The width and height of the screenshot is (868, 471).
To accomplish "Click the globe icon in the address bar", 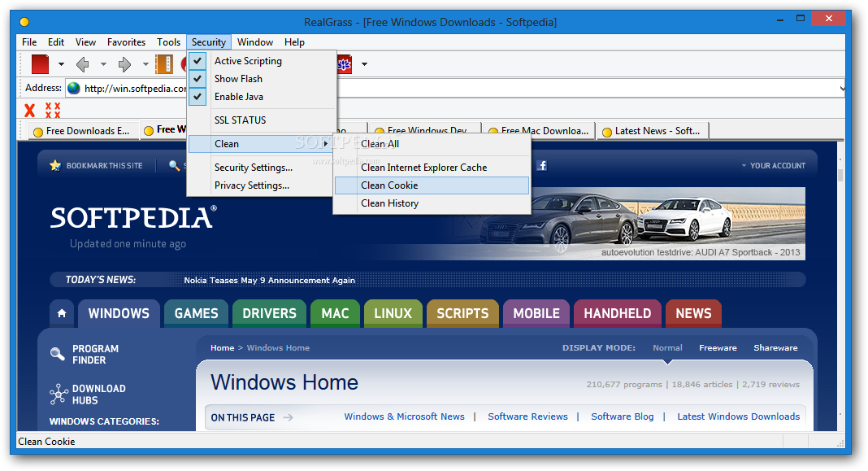I will (x=74, y=88).
